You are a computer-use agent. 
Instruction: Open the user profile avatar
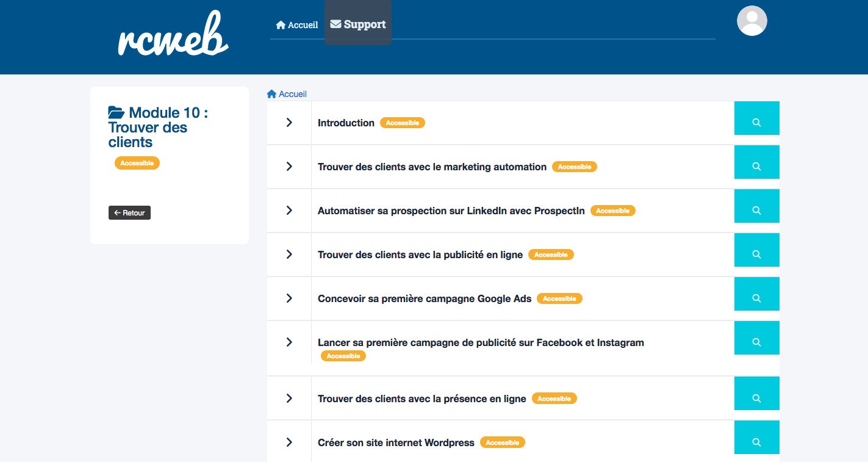(x=751, y=21)
